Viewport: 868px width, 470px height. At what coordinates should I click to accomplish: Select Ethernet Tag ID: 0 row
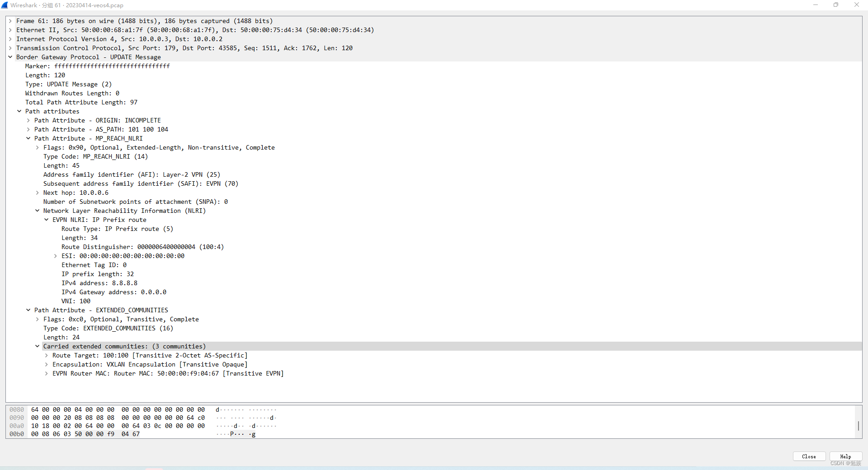[434, 265]
